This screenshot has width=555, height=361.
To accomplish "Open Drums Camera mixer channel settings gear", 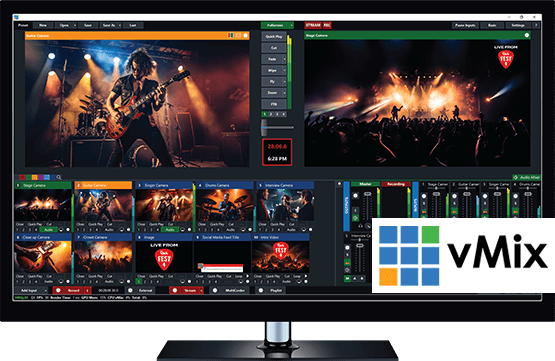I will pos(515,196).
